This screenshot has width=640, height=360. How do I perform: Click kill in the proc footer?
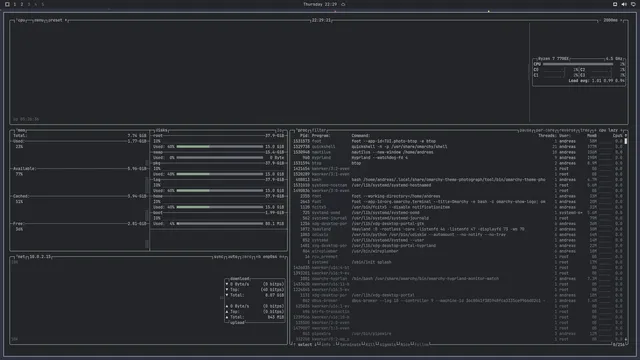click(370, 344)
